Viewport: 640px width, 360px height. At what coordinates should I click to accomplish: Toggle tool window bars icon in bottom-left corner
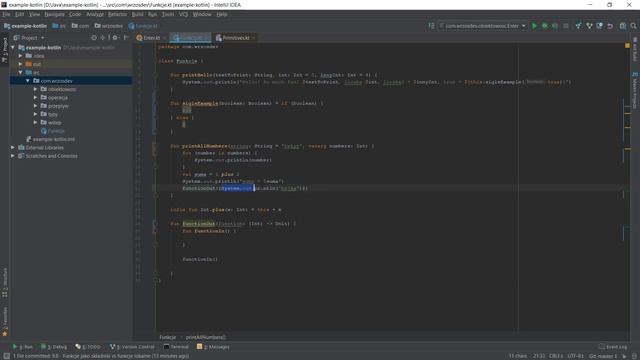6,356
